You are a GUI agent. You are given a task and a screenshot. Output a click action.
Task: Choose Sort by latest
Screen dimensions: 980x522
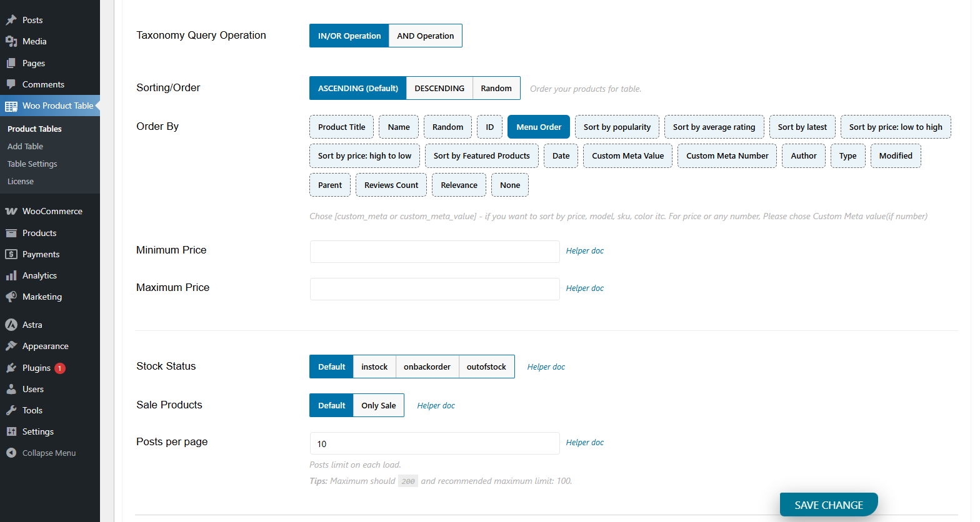coord(802,127)
